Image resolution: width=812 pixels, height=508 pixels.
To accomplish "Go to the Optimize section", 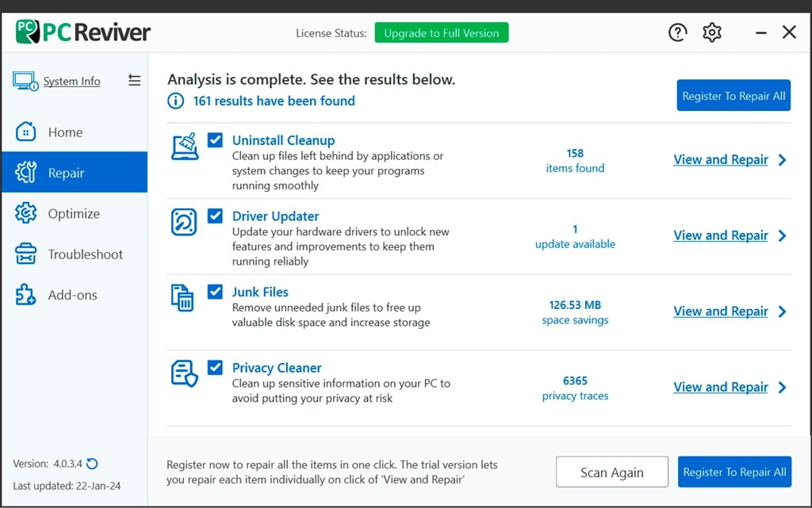I will [74, 213].
